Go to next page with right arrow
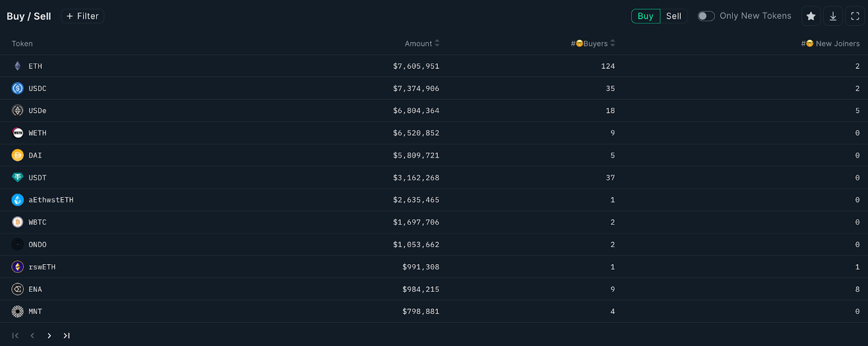The height and width of the screenshot is (346, 868). tap(49, 335)
